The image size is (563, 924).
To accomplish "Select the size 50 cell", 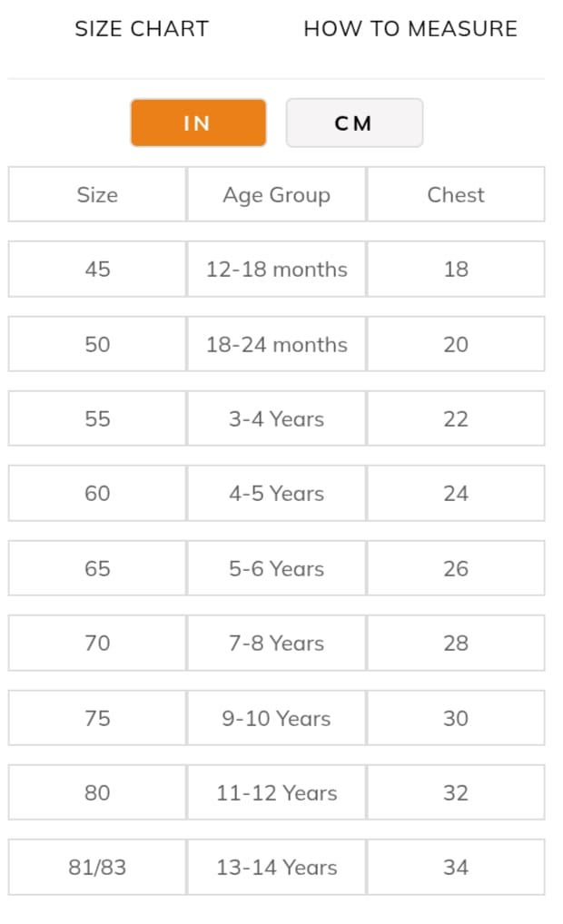I will 97,344.
